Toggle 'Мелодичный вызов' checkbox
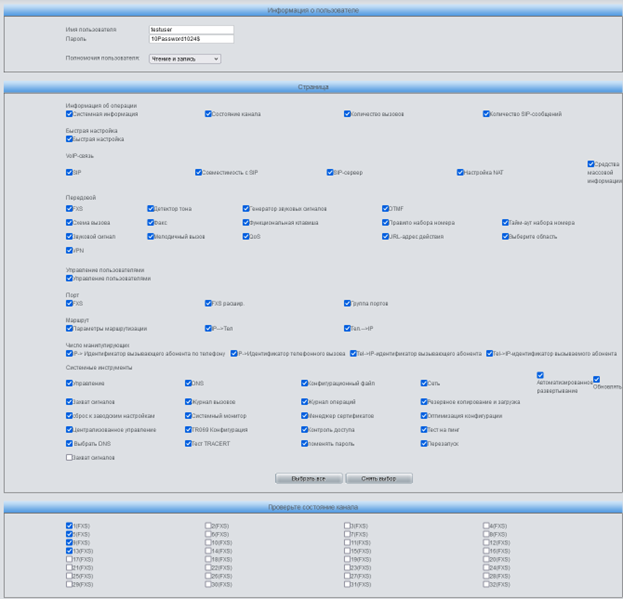Image resolution: width=623 pixels, height=599 pixels. point(151,236)
